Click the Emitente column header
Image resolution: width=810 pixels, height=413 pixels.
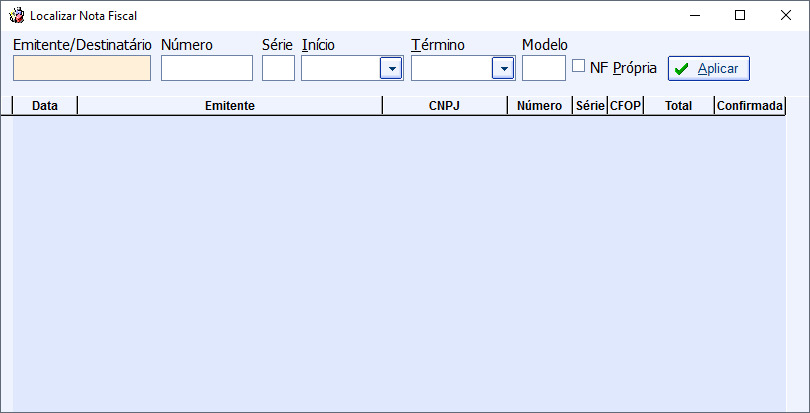pyautogui.click(x=230, y=105)
